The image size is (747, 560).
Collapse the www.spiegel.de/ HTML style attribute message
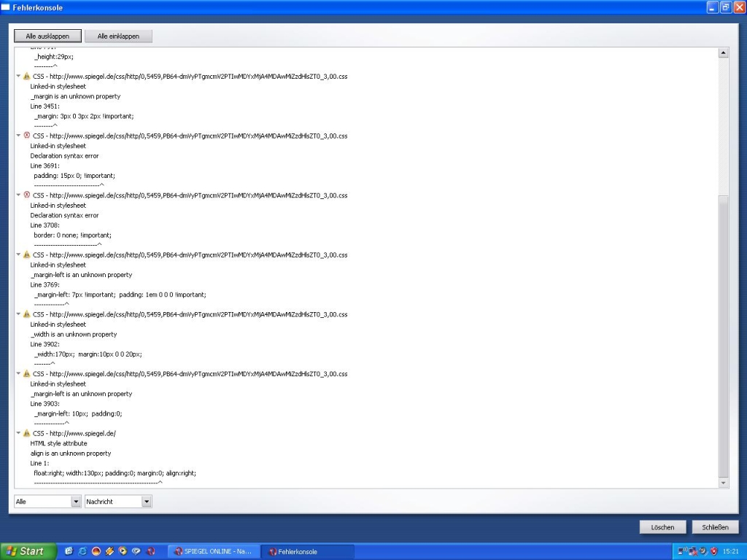pos(18,433)
